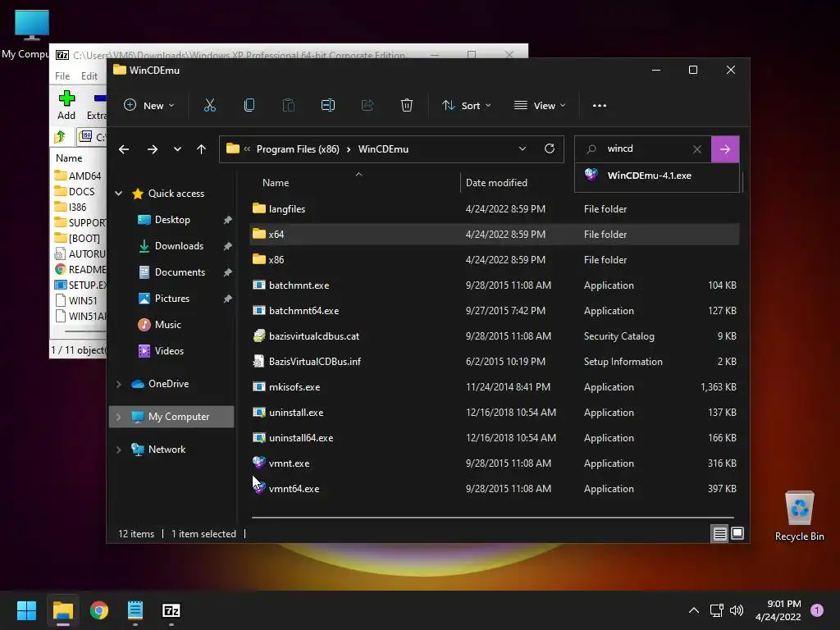Select the bazisvirtualcdbus.cat file icon

click(258, 336)
